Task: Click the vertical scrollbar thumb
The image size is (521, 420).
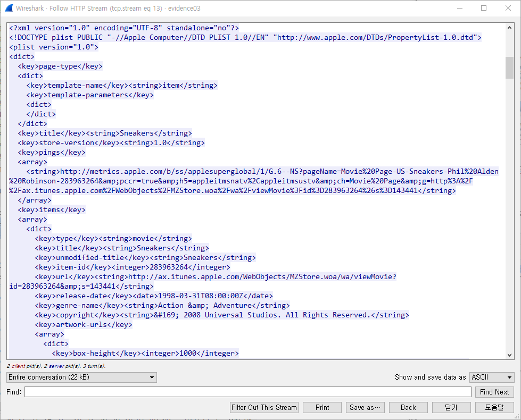Action: coord(509,68)
